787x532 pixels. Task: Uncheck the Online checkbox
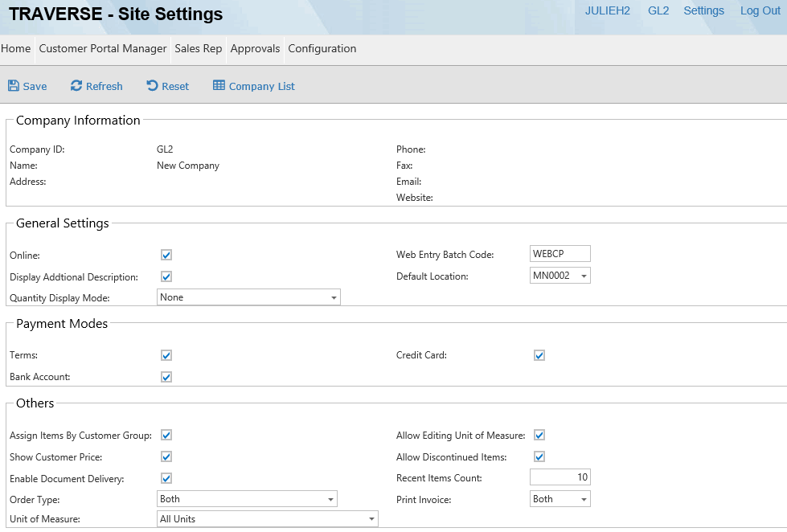coord(166,255)
